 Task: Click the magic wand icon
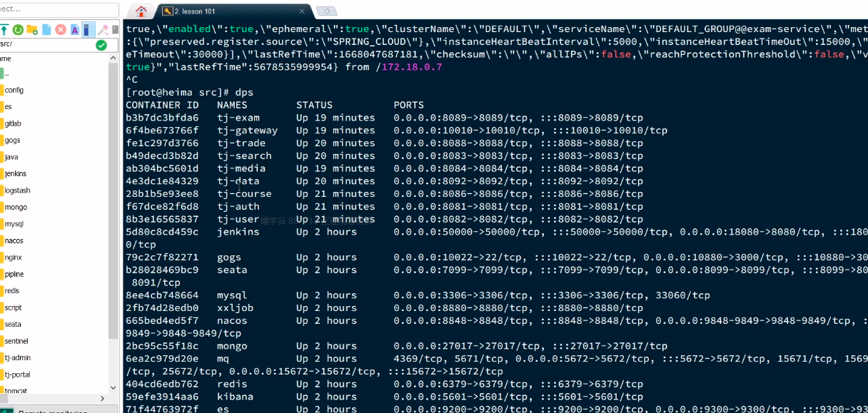[103, 29]
